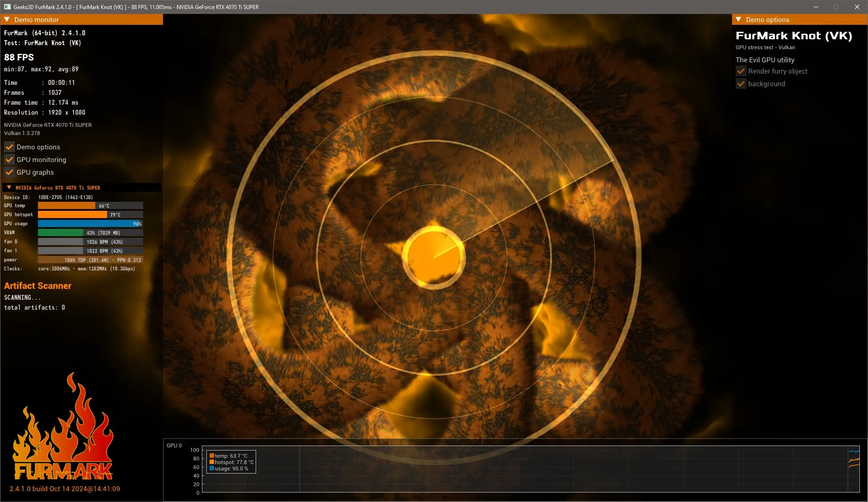Collapse the Demo monitor panel
The image size is (868, 502).
click(x=7, y=19)
